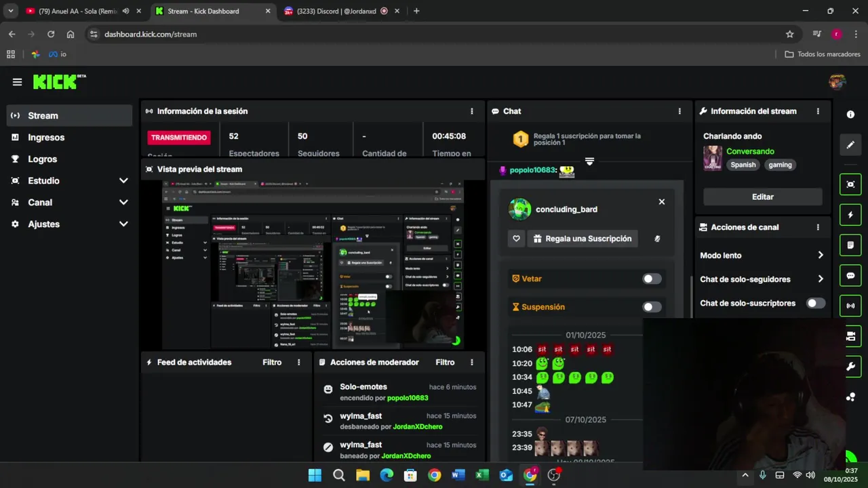The height and width of the screenshot is (488, 868).
Task: Click popolo10683 link in moderator actions
Action: pos(408,398)
